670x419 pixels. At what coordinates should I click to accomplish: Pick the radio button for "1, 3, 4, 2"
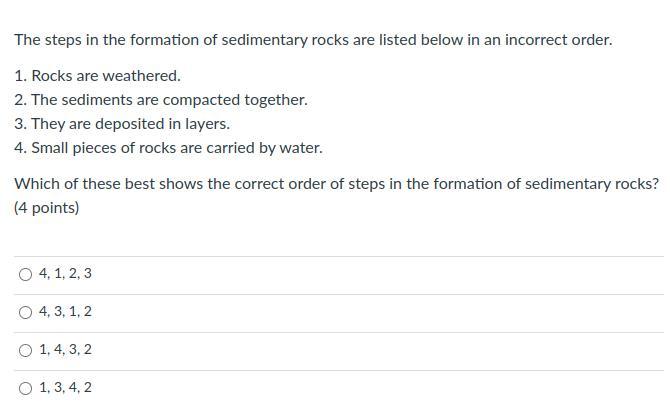25,388
